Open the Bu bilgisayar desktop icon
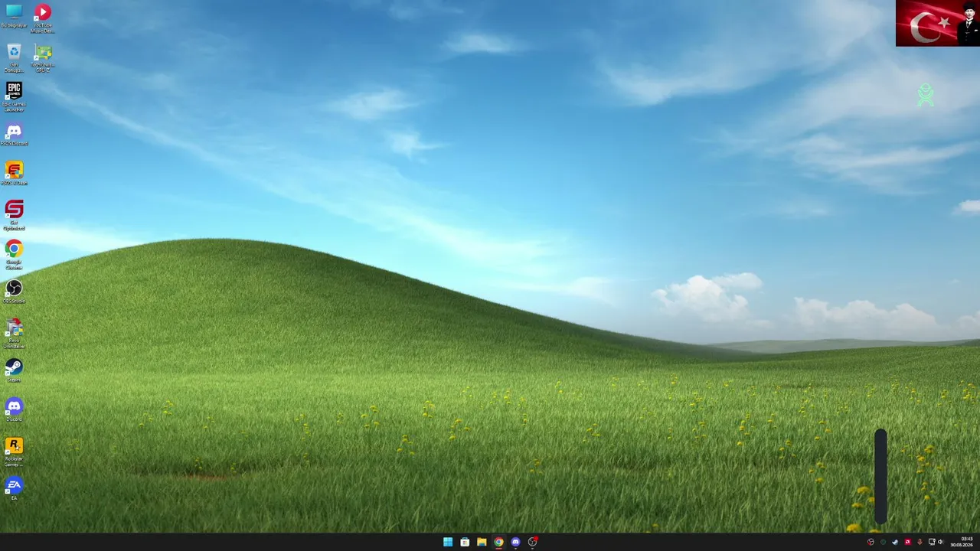This screenshot has height=551, width=980. (x=14, y=15)
